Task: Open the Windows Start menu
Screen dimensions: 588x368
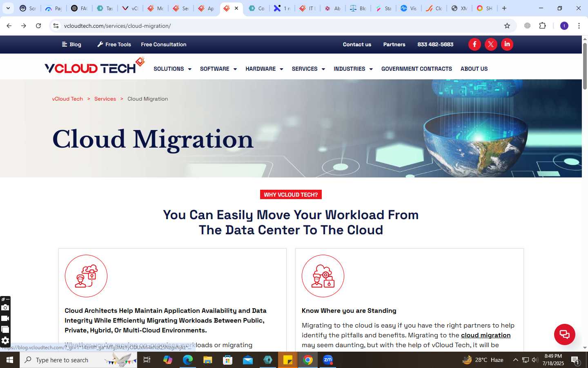Action: [10, 360]
